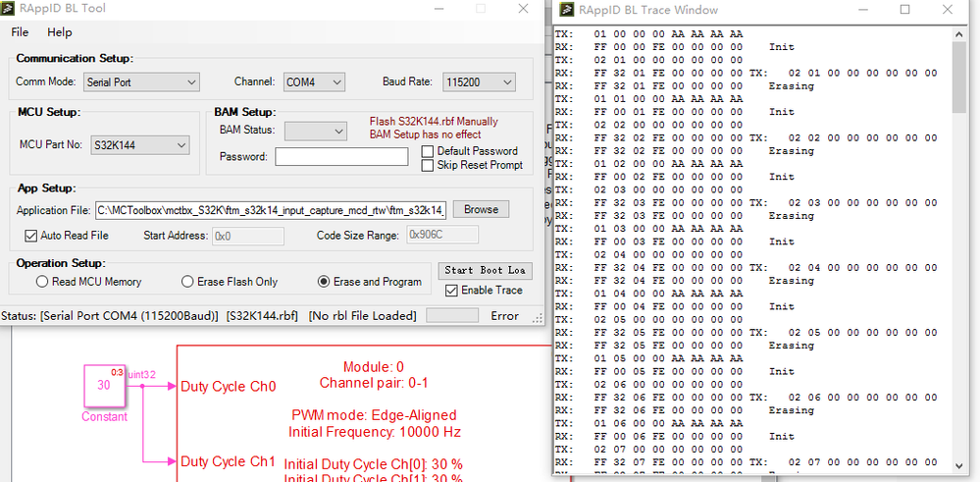Select the Read MCU Memory radio button
The image size is (980, 482).
[x=42, y=282]
